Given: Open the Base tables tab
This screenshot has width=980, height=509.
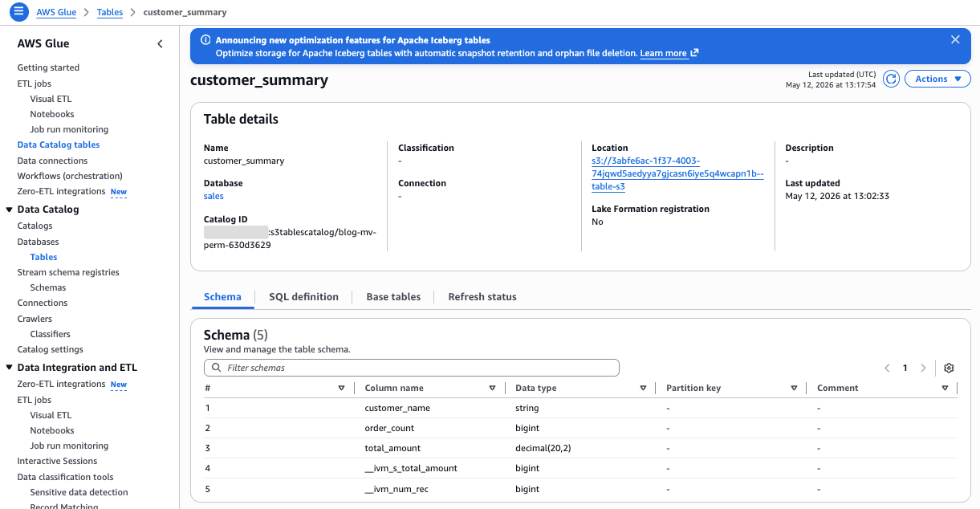Looking at the screenshot, I should (x=393, y=297).
